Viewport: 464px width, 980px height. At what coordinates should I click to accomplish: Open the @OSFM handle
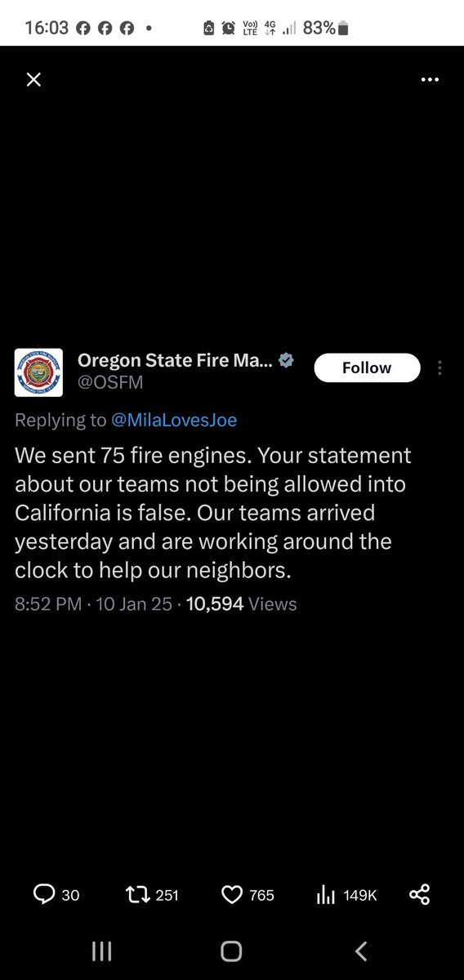104,380
